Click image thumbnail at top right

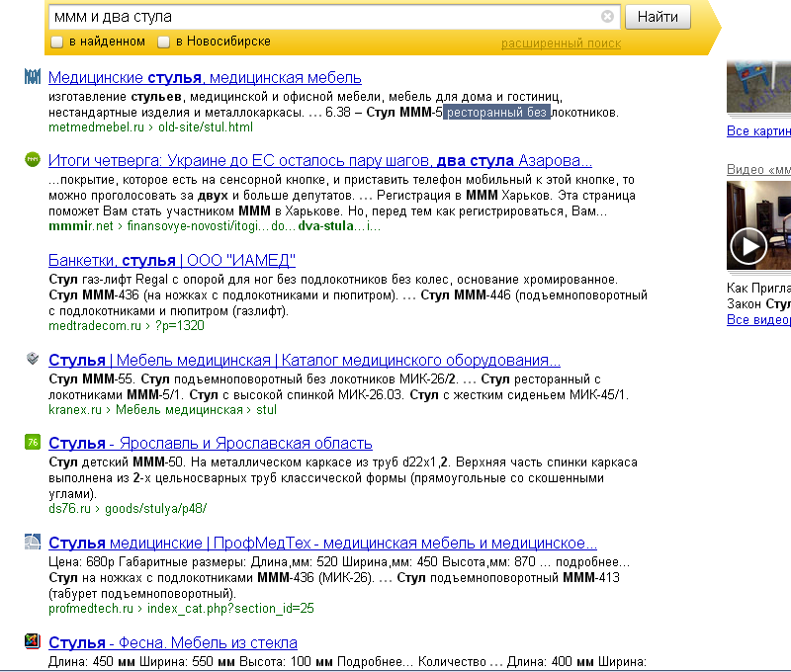[x=758, y=87]
